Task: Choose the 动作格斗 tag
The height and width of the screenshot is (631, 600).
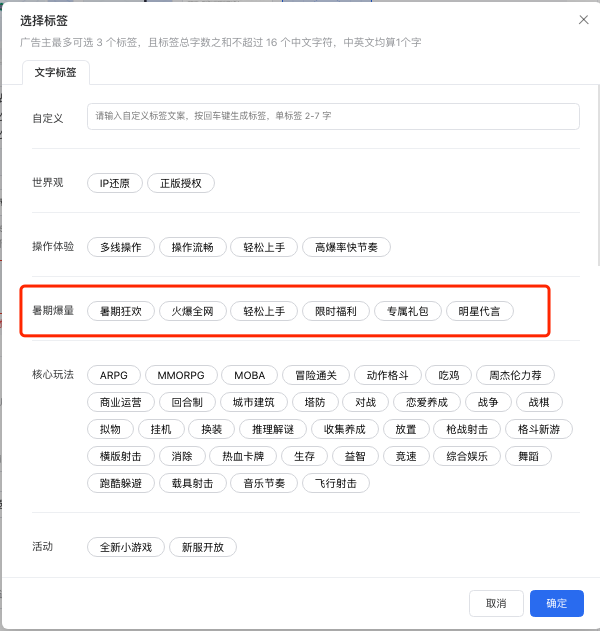Action: pos(388,375)
